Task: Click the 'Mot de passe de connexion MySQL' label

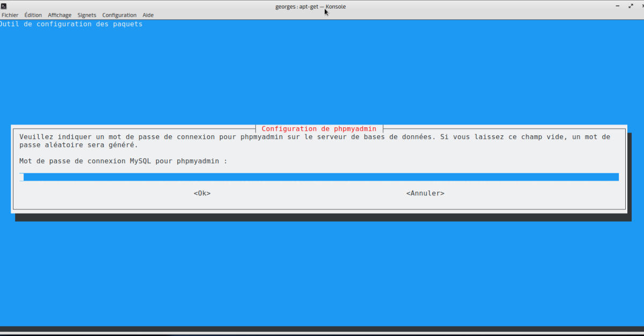Action: click(x=123, y=161)
